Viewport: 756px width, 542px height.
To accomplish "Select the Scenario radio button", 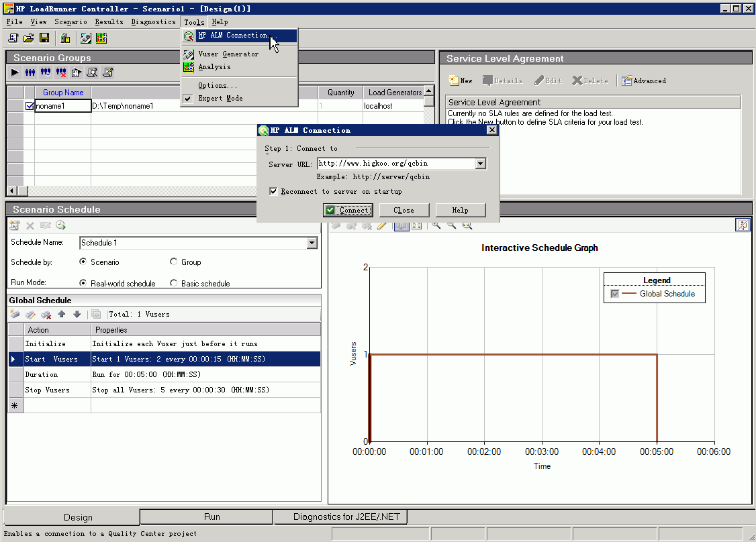I will [83, 262].
